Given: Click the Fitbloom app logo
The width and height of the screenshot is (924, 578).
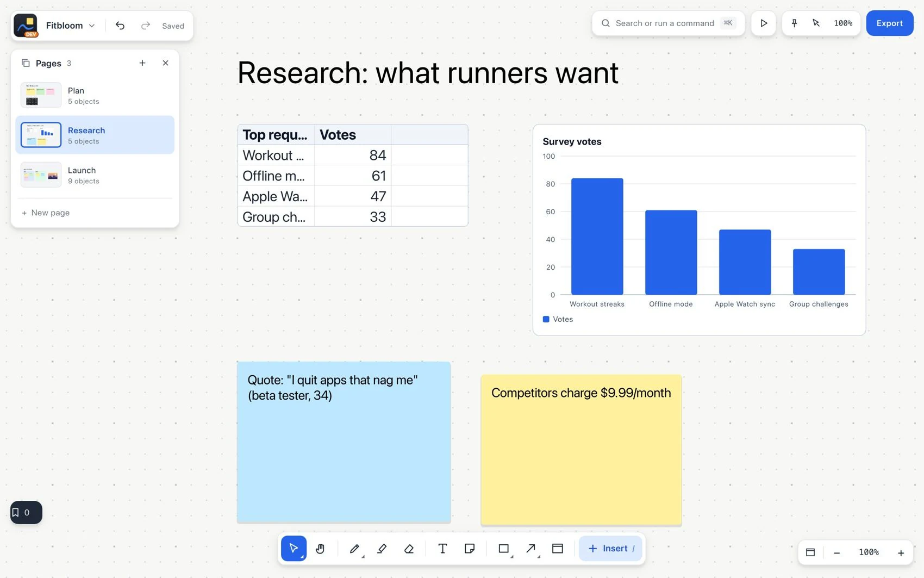Looking at the screenshot, I should click(26, 26).
